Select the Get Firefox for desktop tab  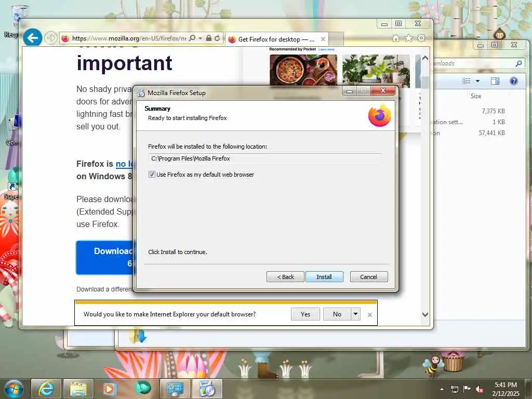[276, 39]
